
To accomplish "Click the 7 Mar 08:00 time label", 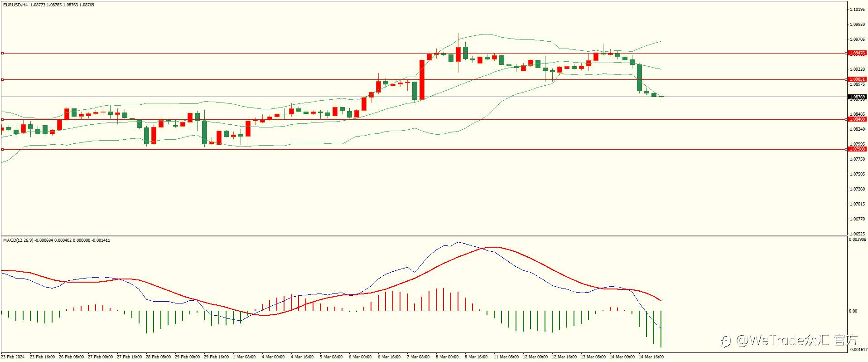I will click(418, 357).
